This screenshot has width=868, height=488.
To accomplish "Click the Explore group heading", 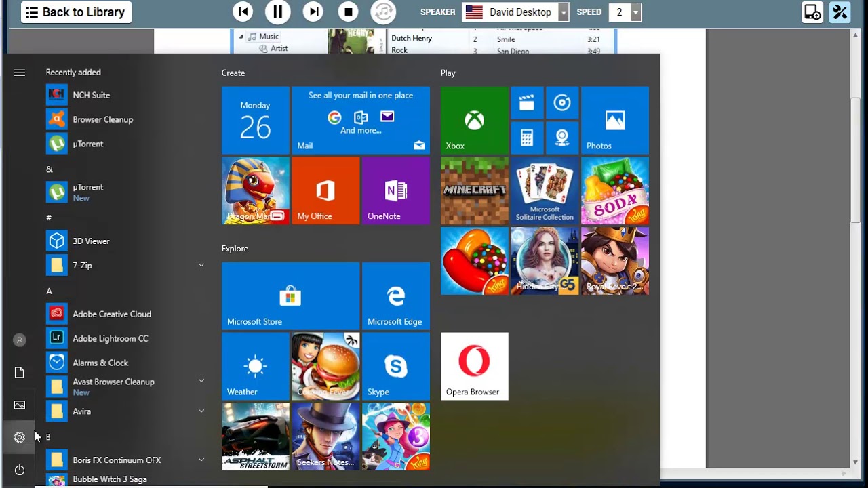I will point(235,249).
